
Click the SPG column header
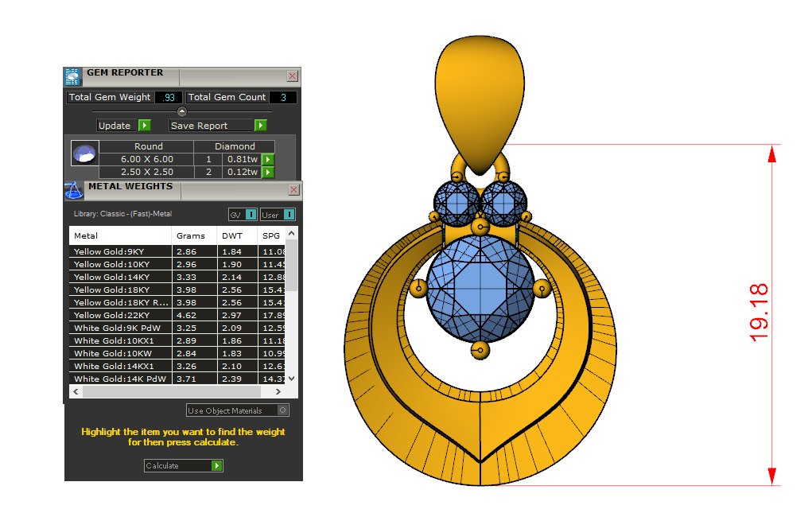click(271, 235)
